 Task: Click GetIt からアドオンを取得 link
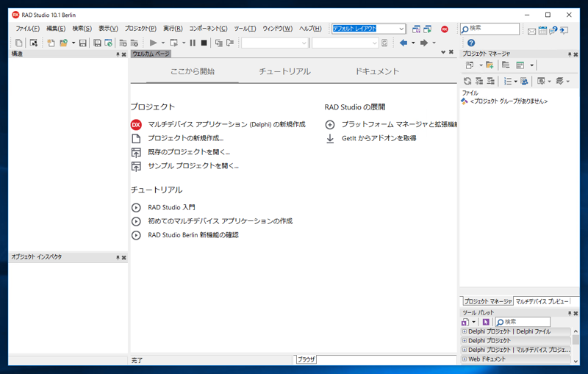point(379,138)
